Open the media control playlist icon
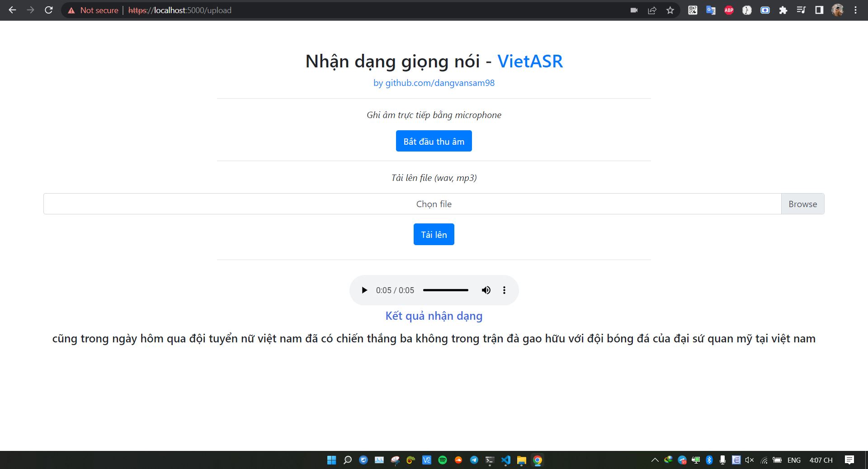Viewport: 868px width, 469px height. (x=801, y=10)
